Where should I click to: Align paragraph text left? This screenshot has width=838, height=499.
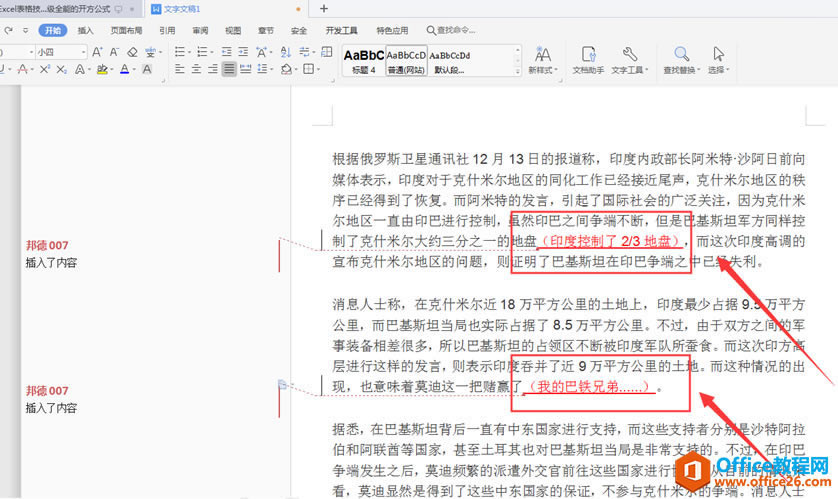click(180, 69)
